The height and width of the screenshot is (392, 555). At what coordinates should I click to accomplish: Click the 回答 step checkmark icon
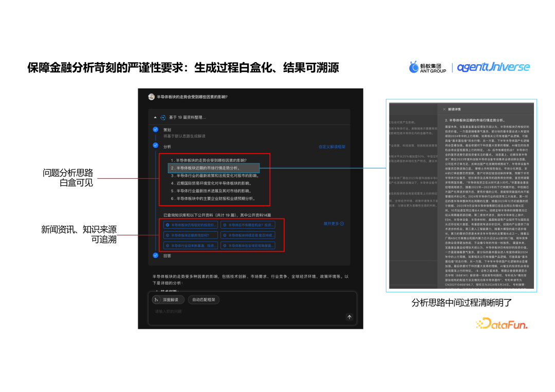click(x=155, y=255)
